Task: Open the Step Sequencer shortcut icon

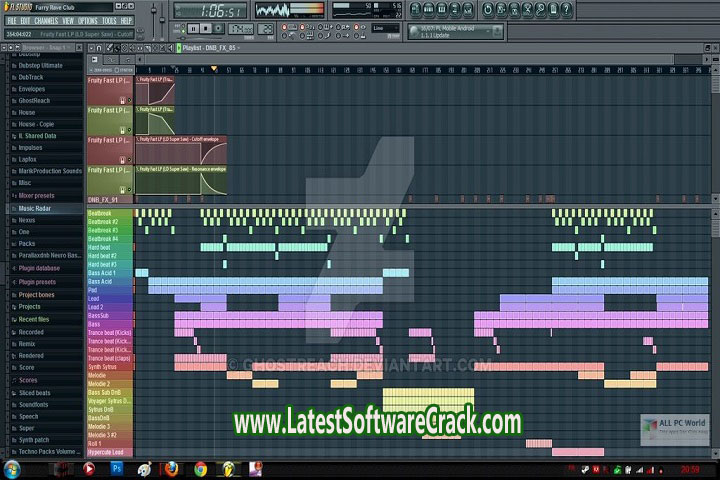Action: tap(428, 9)
